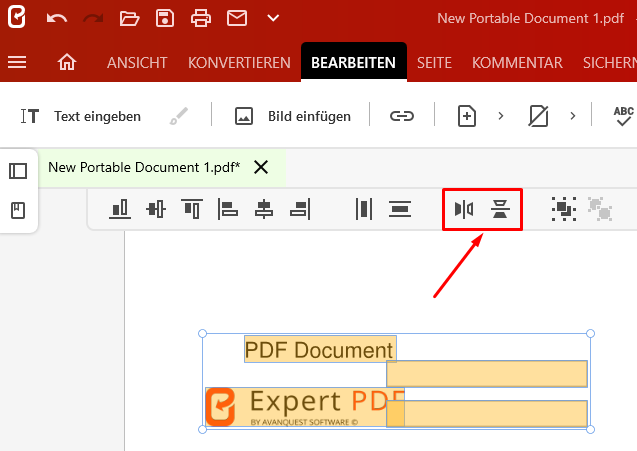Image resolution: width=637 pixels, height=451 pixels.
Task: Click the redo arrow icon
Action: click(93, 18)
